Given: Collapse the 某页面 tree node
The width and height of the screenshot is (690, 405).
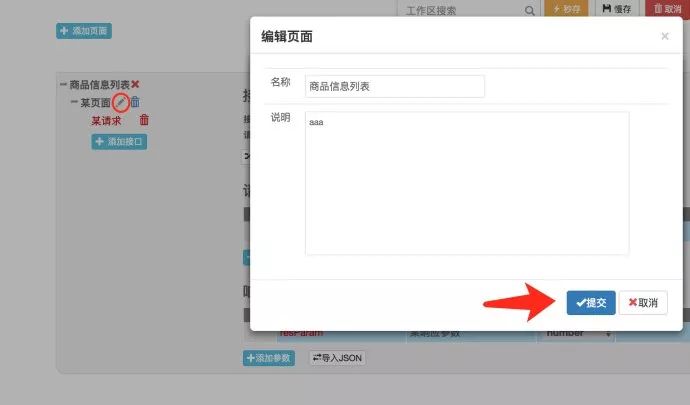Looking at the screenshot, I should pyautogui.click(x=74, y=102).
